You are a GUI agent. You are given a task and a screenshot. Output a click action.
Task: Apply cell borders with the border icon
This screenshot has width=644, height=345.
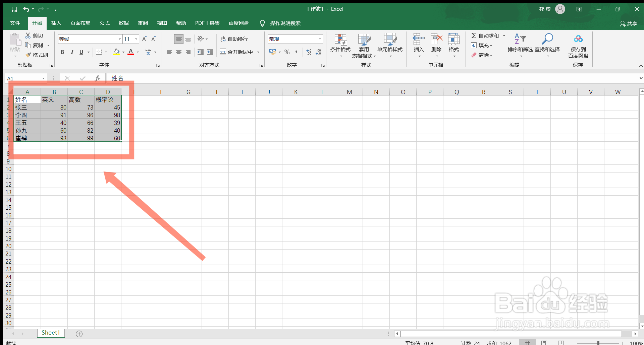[x=99, y=52]
